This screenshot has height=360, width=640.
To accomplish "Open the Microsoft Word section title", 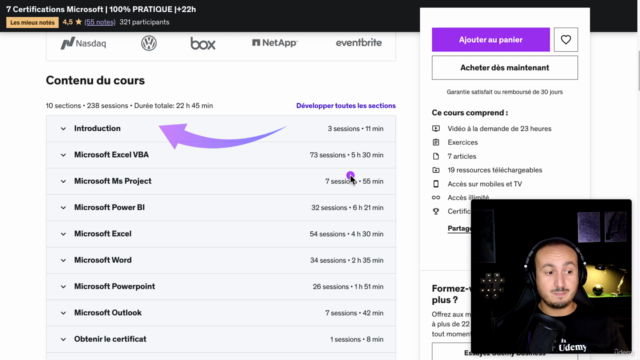I will 103,260.
